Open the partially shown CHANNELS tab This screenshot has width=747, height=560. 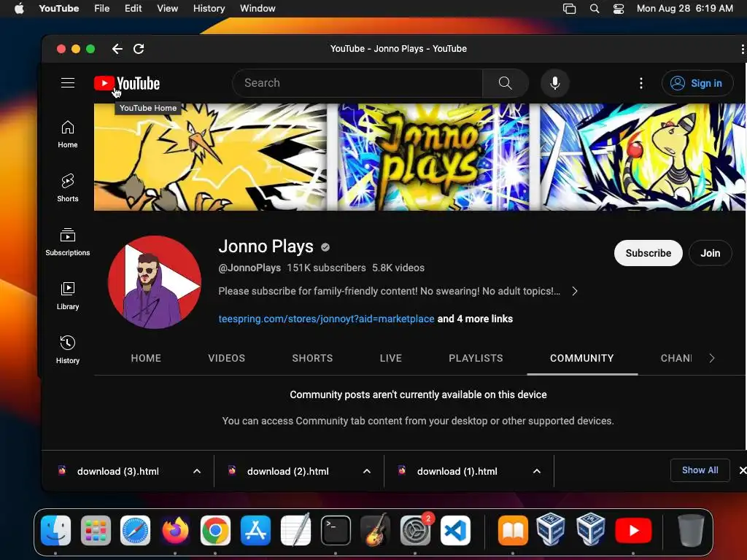pyautogui.click(x=676, y=358)
